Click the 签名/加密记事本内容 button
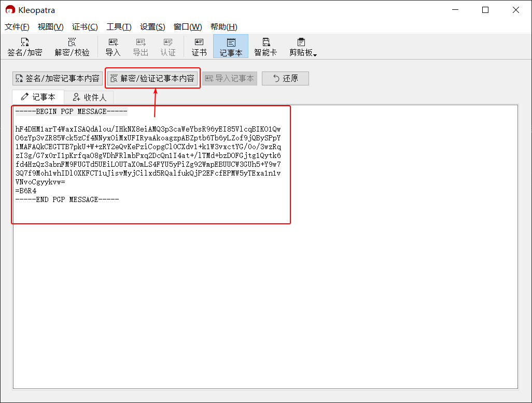This screenshot has width=532, height=403. coord(58,78)
